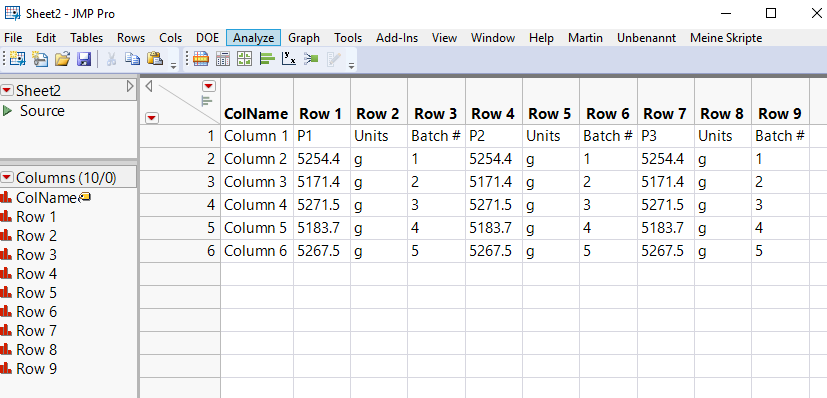Click the four-panel chart toolbar icon
Image resolution: width=827 pixels, height=398 pixels.
[x=245, y=59]
